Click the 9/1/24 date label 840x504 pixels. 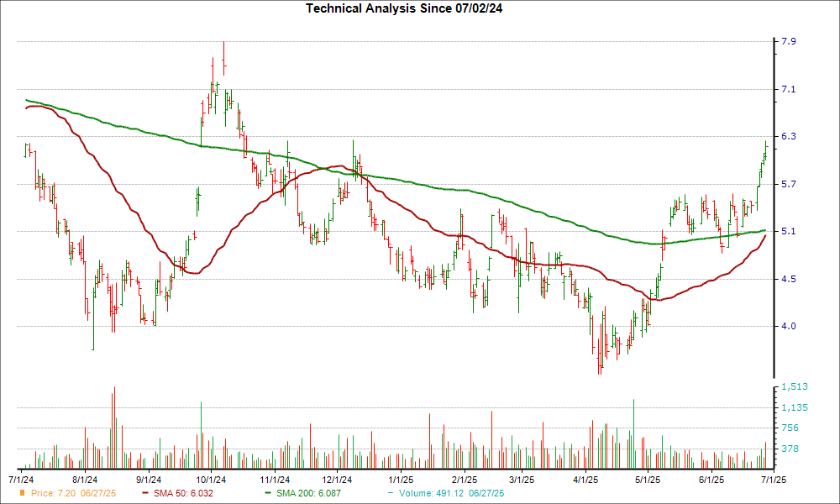point(149,480)
